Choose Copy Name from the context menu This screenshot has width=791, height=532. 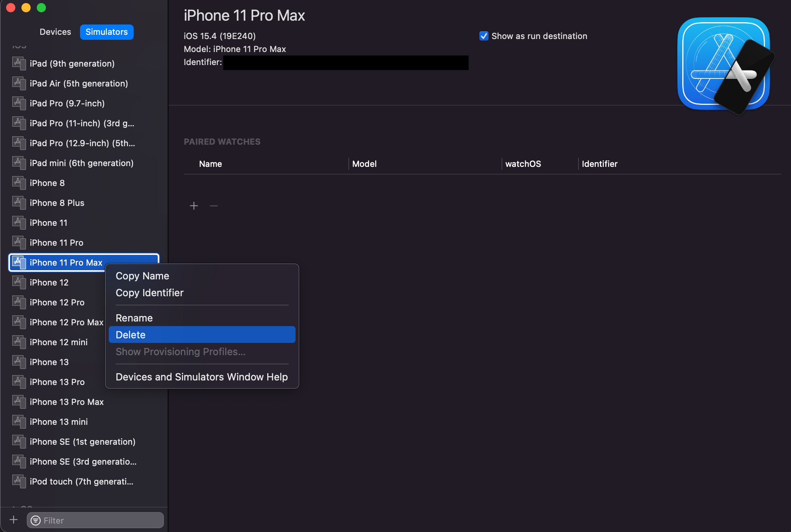(202, 276)
